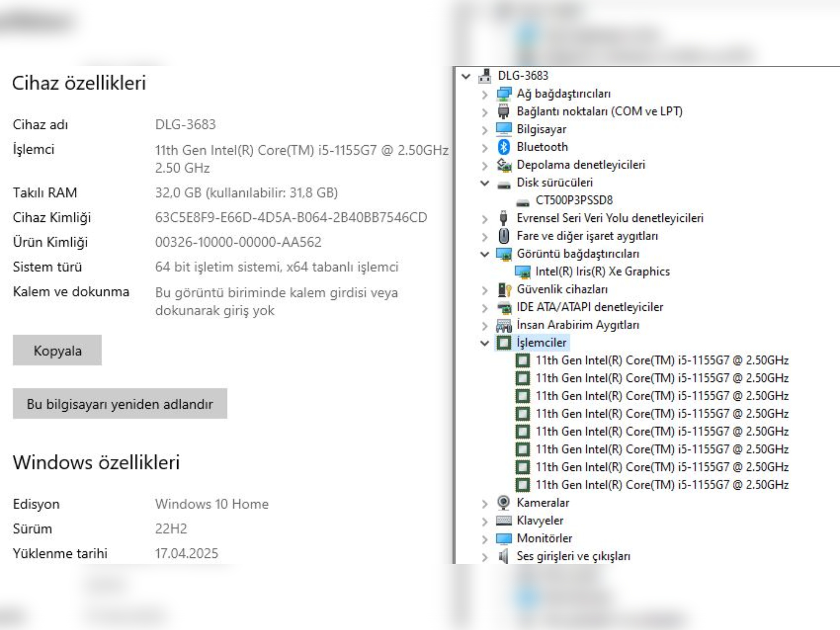
Task: Click device name value DLG-3683
Action: coord(185,125)
